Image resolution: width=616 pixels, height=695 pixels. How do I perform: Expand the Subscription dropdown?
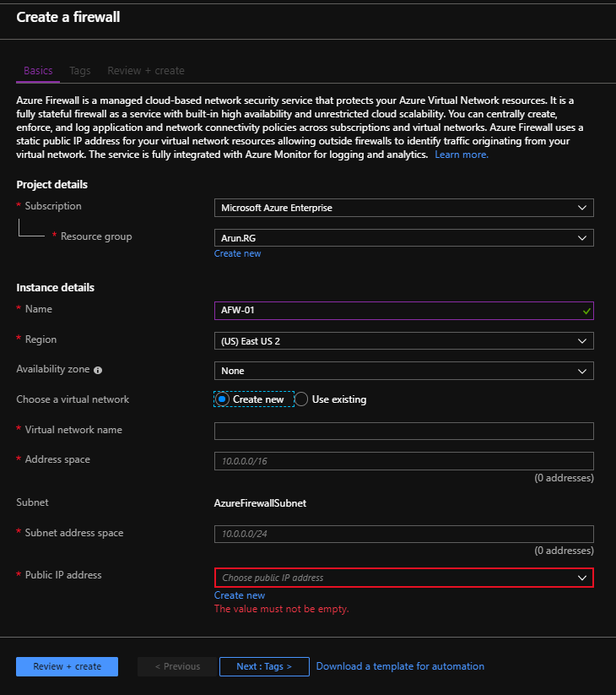[404, 208]
